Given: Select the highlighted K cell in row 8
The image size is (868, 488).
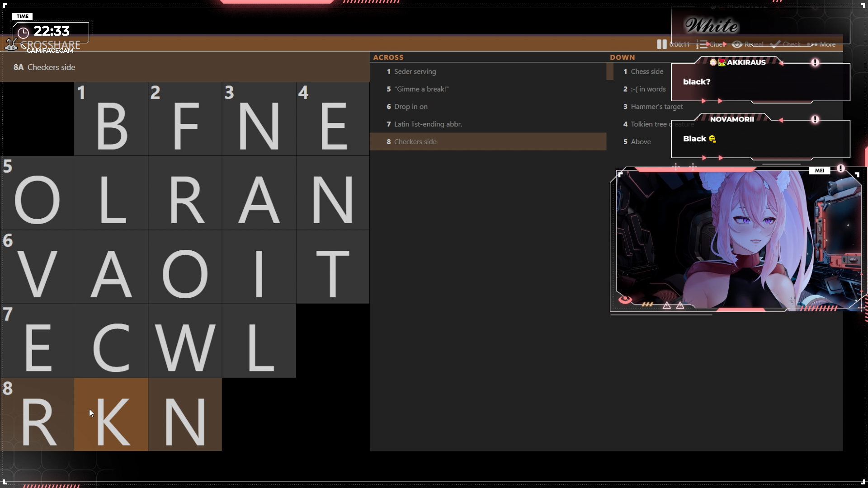Looking at the screenshot, I should pyautogui.click(x=111, y=415).
